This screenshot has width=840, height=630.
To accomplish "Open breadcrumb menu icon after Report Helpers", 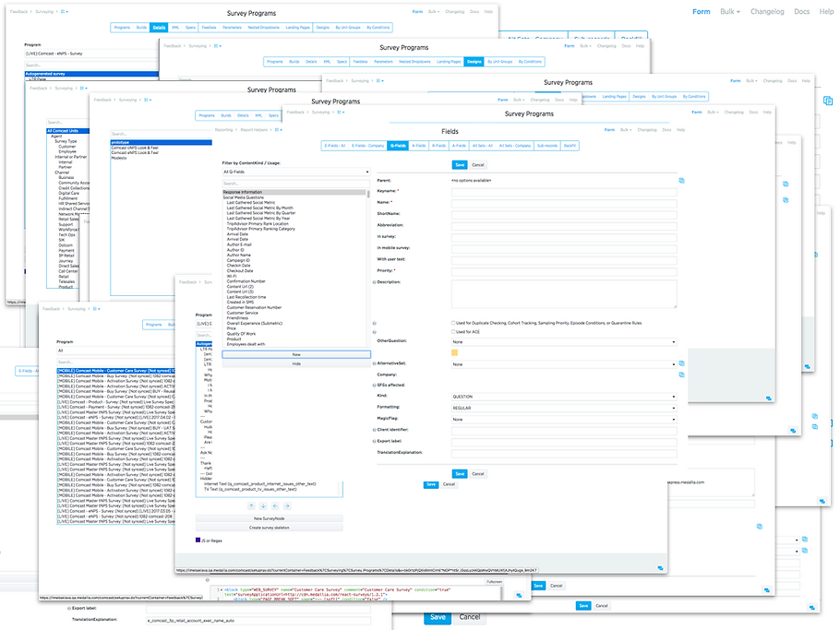I will pos(278,129).
